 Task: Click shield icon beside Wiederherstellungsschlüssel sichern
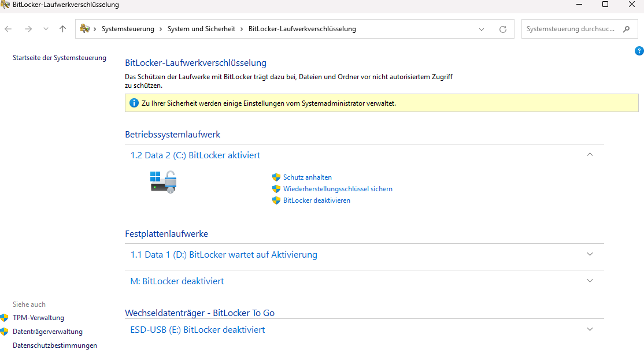(276, 189)
